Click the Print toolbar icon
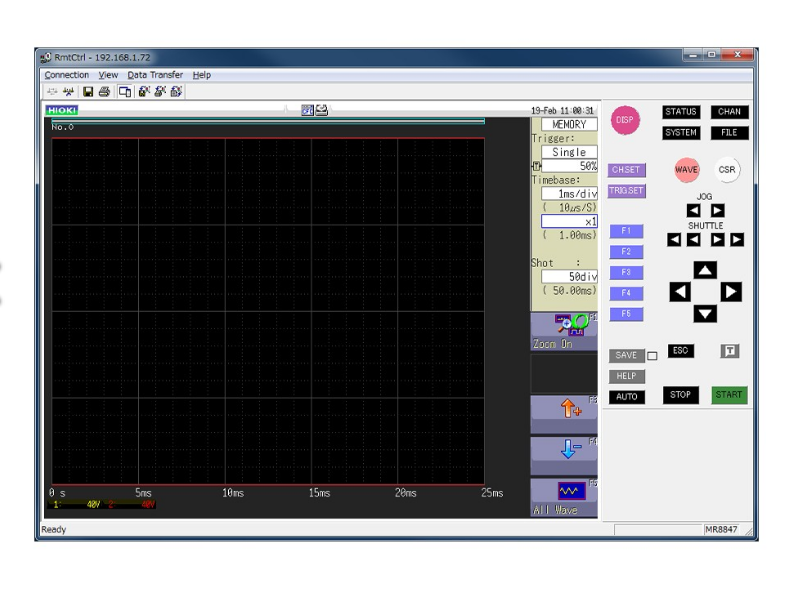This screenshot has height=592, width=797. [x=105, y=91]
